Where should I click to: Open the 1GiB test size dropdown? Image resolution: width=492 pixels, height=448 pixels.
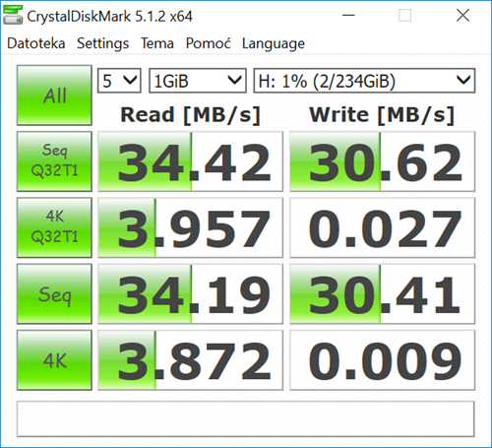[x=198, y=81]
